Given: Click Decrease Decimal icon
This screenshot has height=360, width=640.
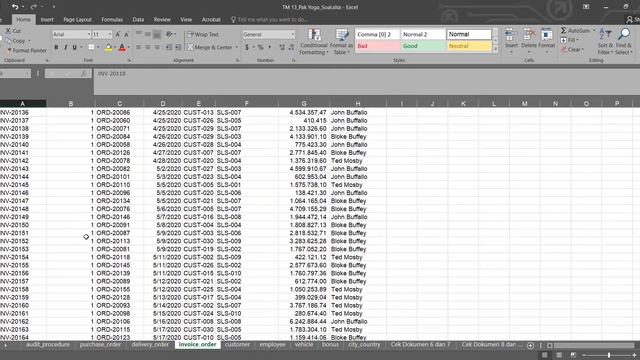Looking at the screenshot, I should 291,47.
